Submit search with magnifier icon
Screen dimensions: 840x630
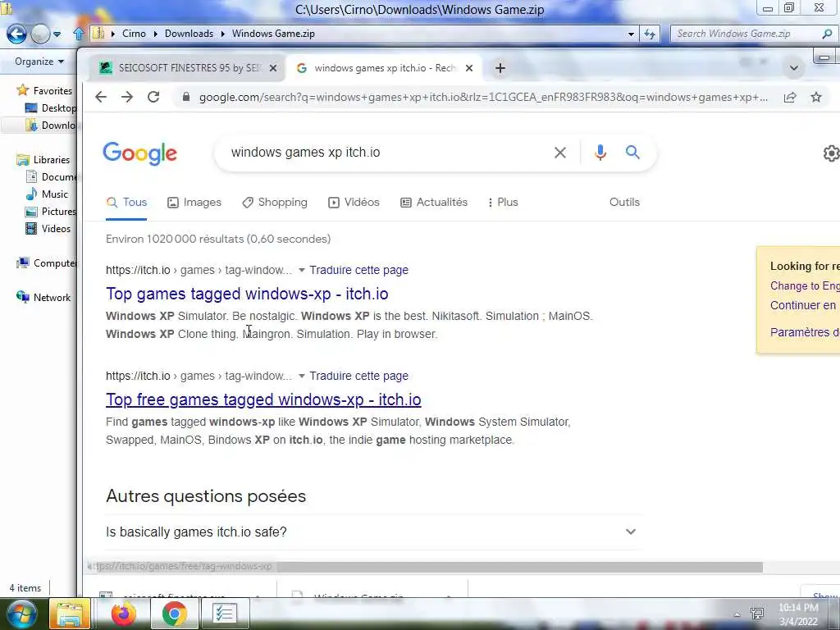tap(632, 152)
